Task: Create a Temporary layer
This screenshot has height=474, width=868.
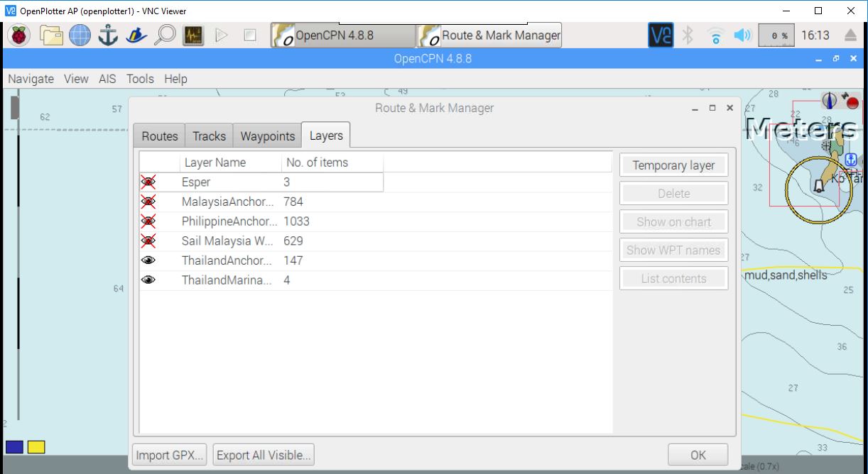Action: 673,165
